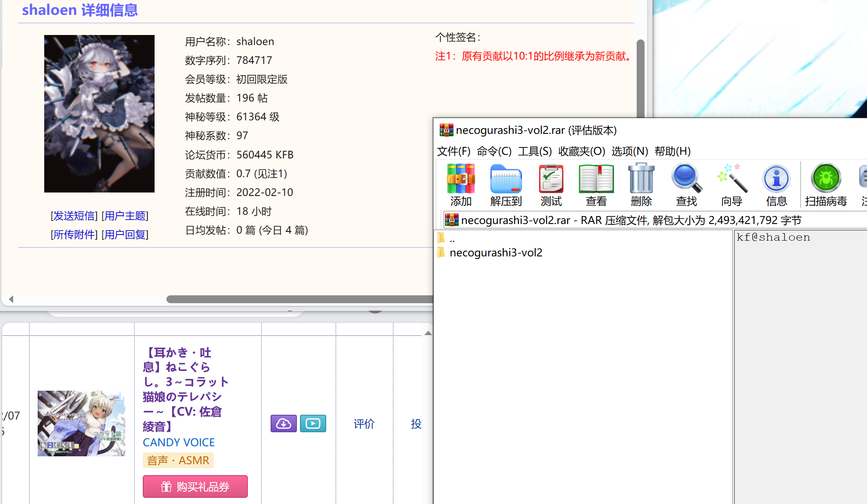Click the teal play preview icon
867x504 pixels.
coord(313,423)
